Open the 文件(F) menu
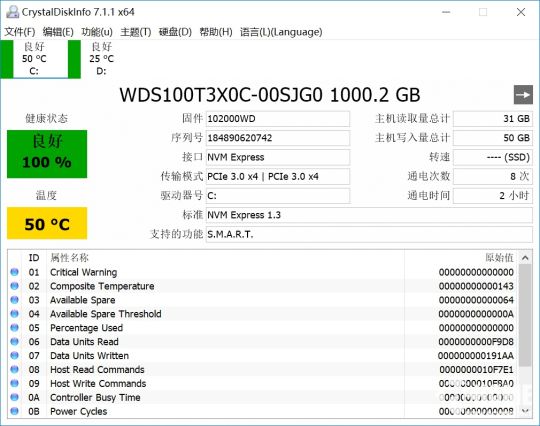This screenshot has height=426, width=540. pyautogui.click(x=20, y=32)
